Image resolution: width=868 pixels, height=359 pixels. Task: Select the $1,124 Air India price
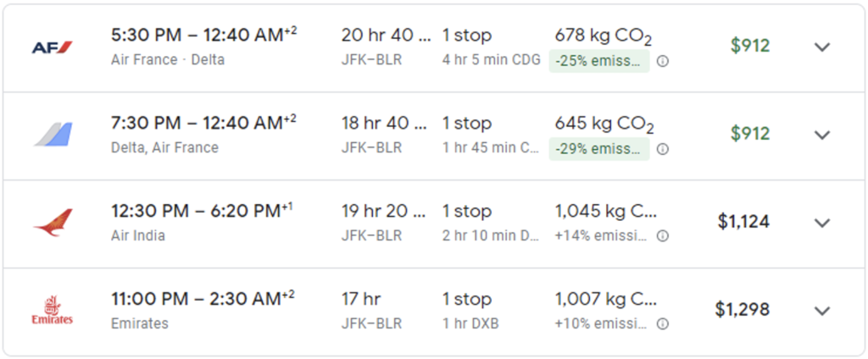coord(743,222)
